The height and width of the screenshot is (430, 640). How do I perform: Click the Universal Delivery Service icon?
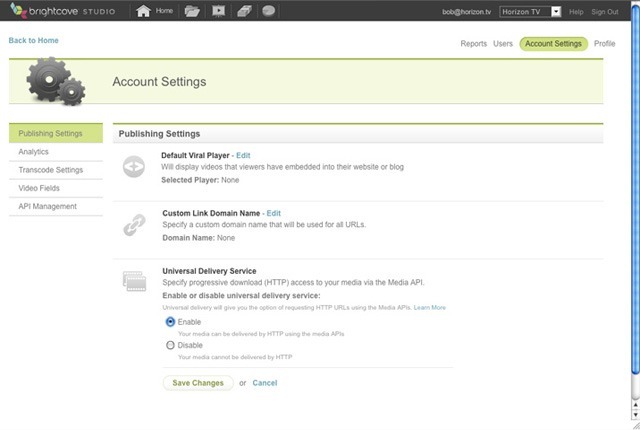tap(134, 281)
